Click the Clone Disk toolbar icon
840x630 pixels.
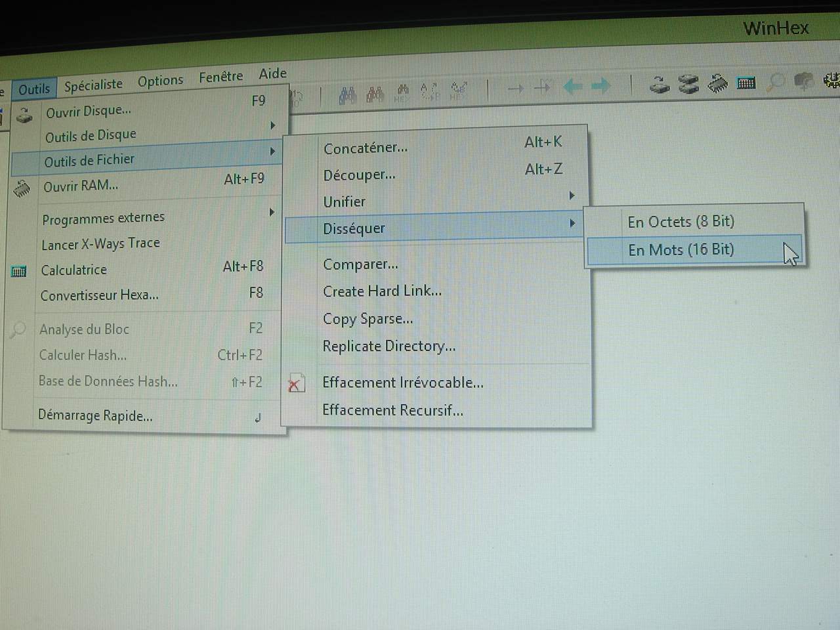(x=688, y=84)
